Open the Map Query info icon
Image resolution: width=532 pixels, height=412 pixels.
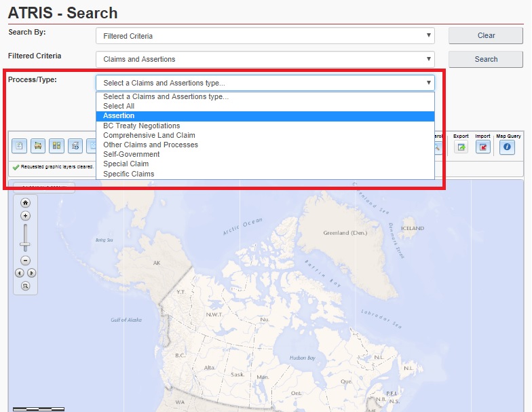(507, 147)
